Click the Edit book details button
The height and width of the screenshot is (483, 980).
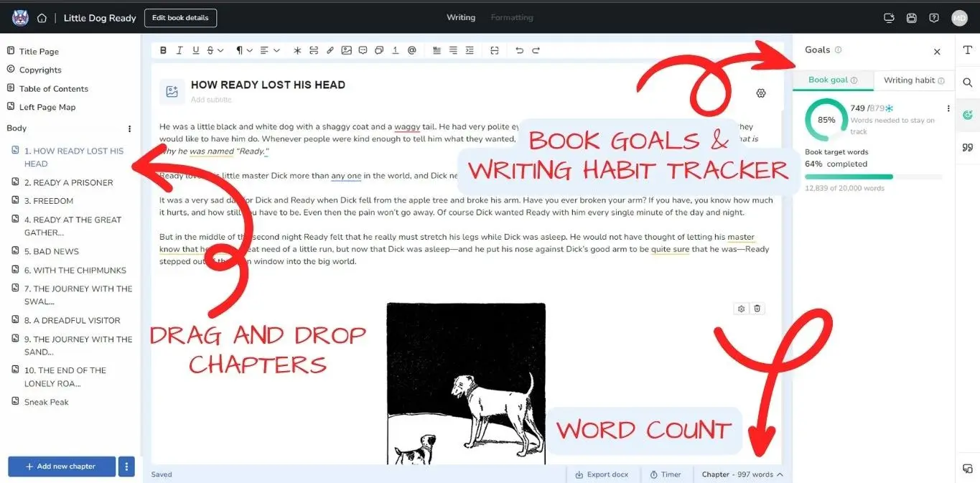[180, 18]
